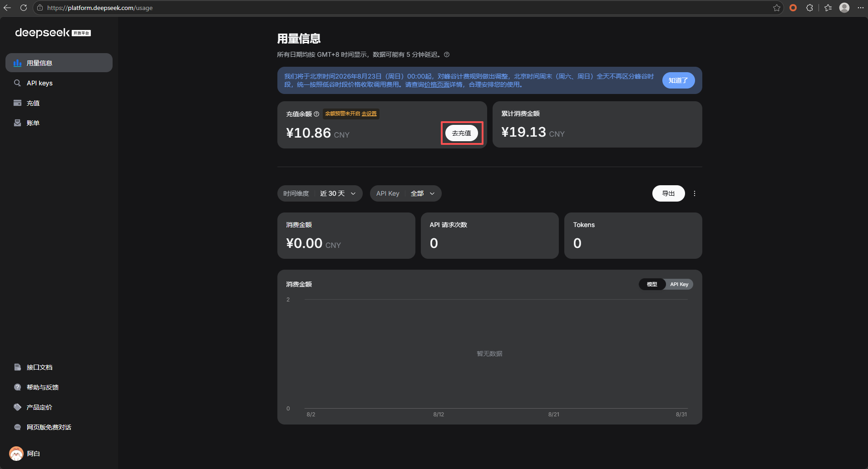Click the Tokens card label
Image resolution: width=868 pixels, height=469 pixels.
click(584, 225)
